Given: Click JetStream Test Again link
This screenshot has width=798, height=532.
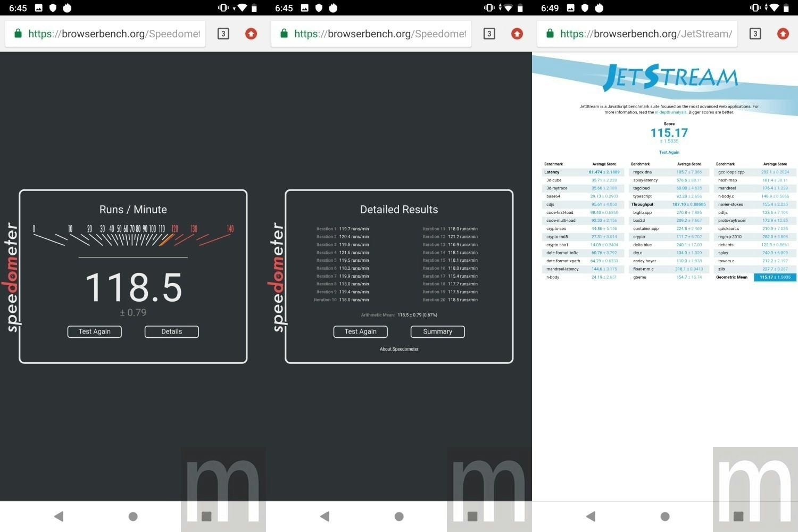Looking at the screenshot, I should coord(669,152).
